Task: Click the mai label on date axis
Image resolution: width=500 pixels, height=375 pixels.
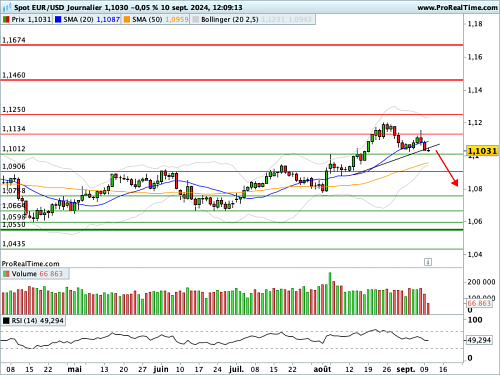Action: (74, 369)
